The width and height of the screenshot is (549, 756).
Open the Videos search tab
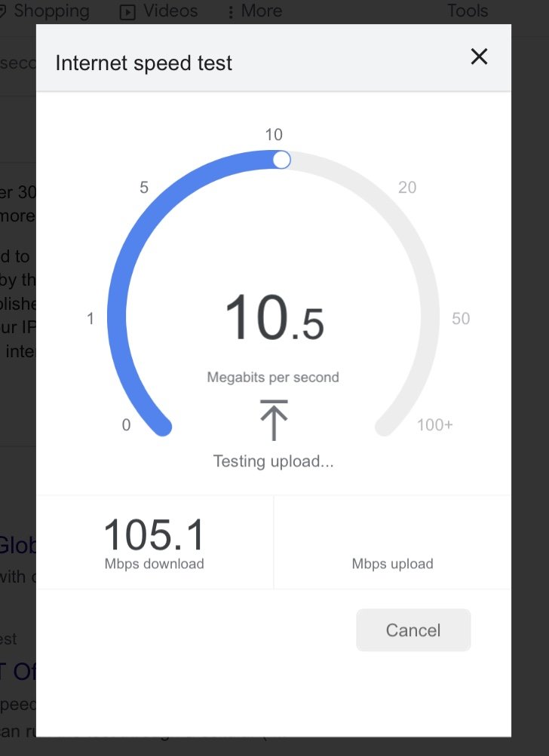pos(158,11)
